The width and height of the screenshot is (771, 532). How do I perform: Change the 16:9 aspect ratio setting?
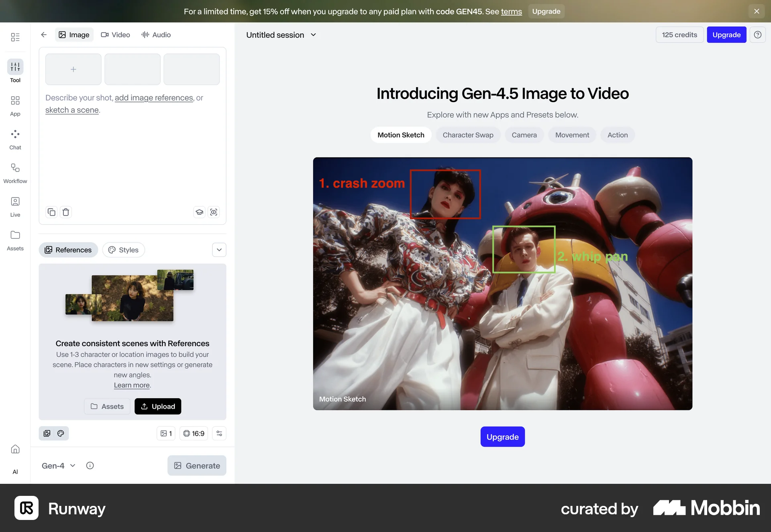pos(194,433)
